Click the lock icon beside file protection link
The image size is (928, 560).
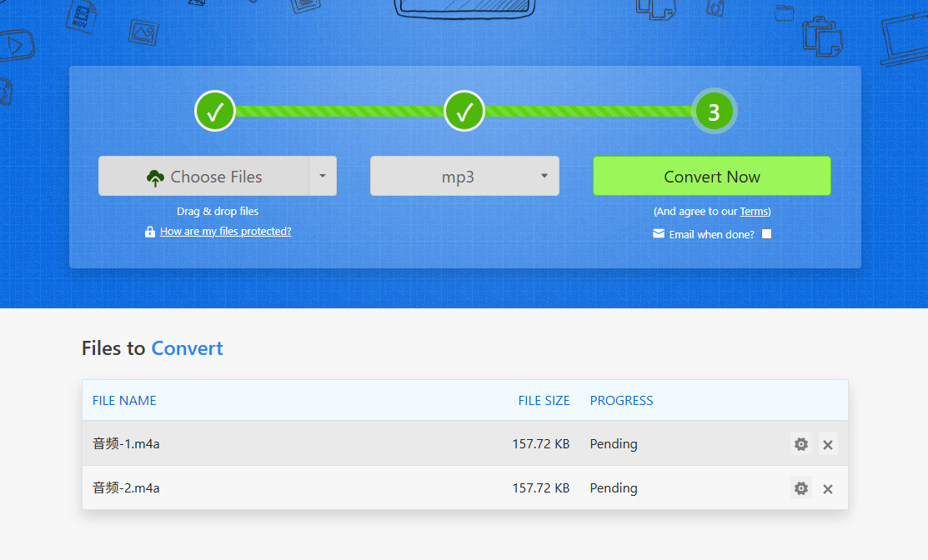(150, 232)
